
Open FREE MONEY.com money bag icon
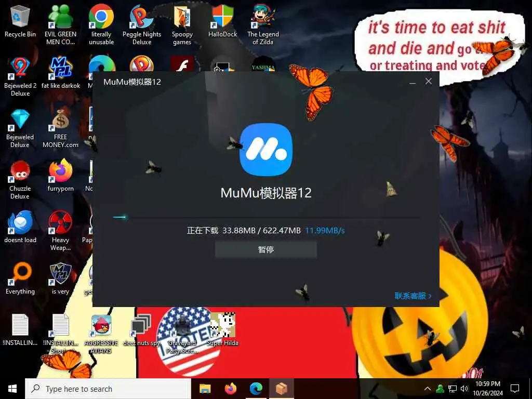(x=60, y=128)
